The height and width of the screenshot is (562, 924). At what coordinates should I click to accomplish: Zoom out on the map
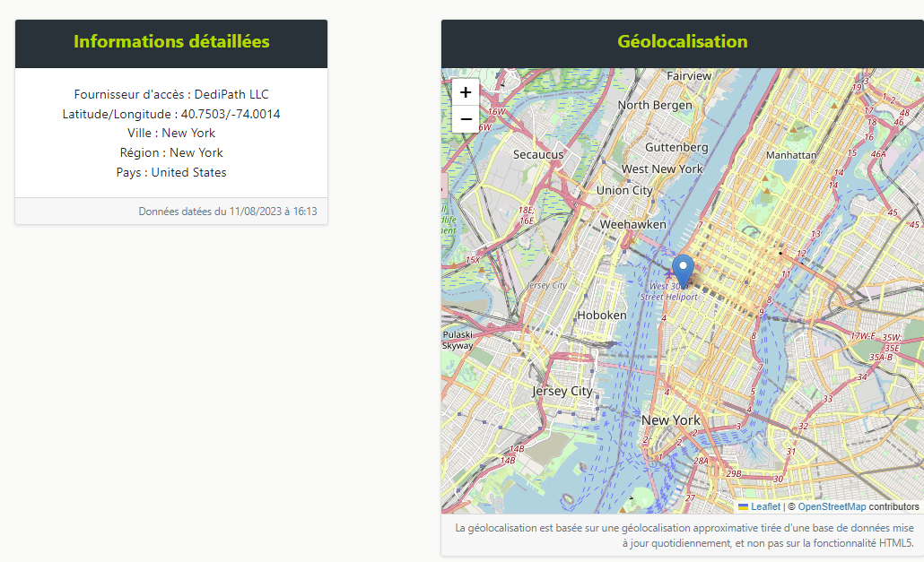click(x=466, y=119)
